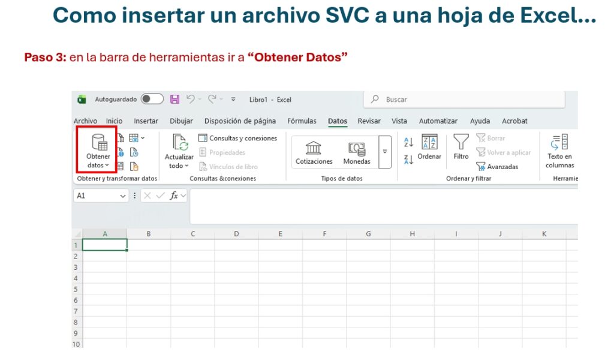Apply the Filtro funnel filter

(x=460, y=147)
